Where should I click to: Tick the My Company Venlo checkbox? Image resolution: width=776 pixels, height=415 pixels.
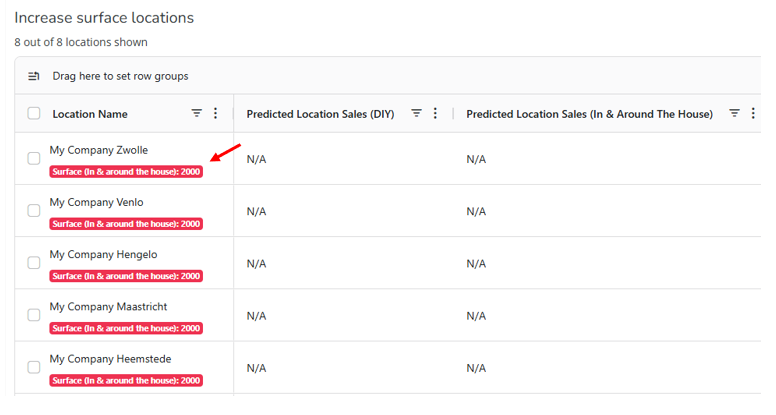tap(34, 211)
